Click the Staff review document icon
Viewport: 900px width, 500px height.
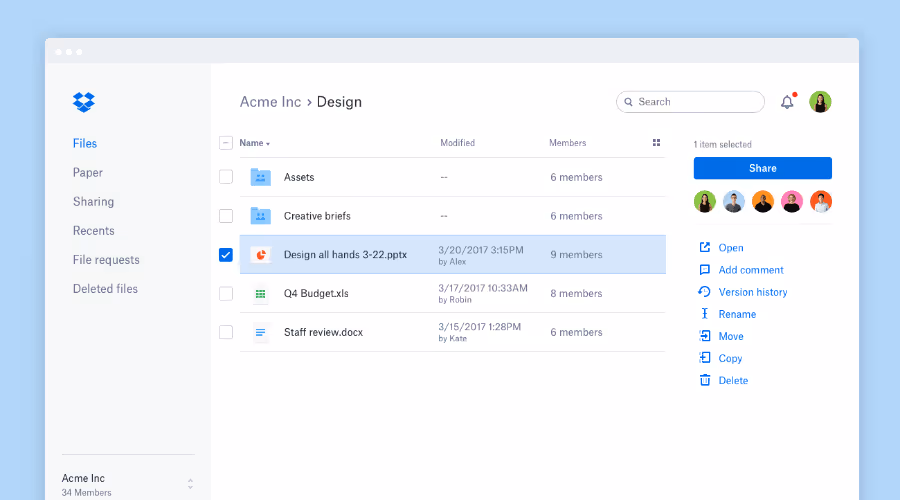point(261,332)
